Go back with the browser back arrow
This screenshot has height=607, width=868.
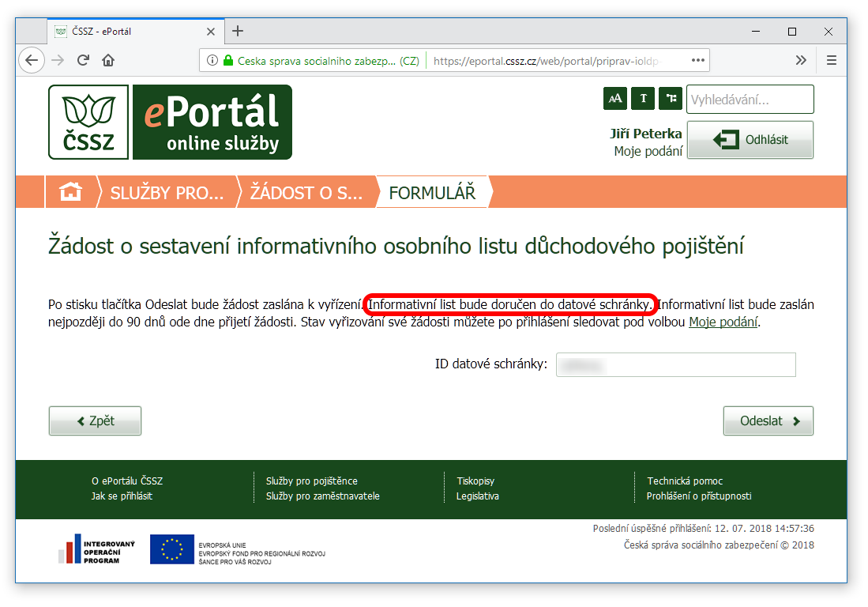[x=32, y=60]
